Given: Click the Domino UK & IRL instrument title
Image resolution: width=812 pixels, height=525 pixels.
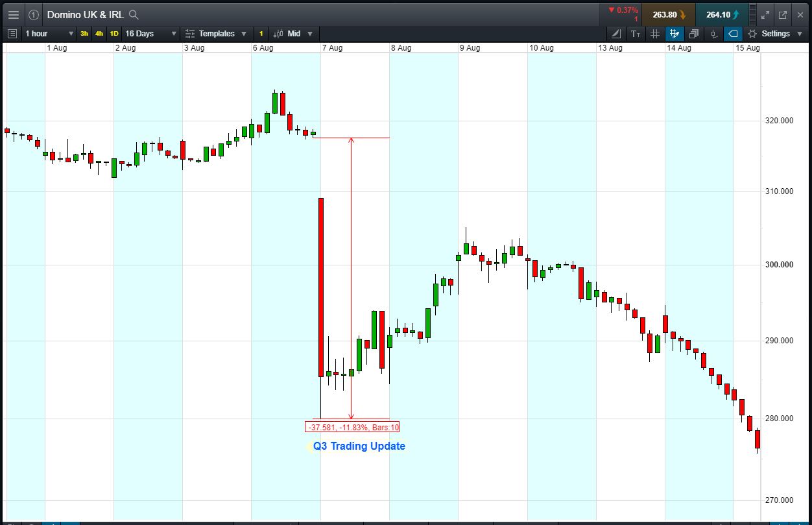Looking at the screenshot, I should tap(85, 14).
